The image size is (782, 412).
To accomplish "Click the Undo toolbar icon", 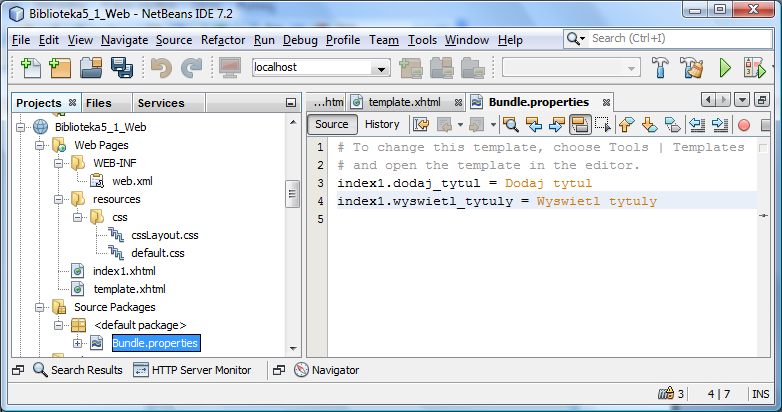I will tap(161, 68).
